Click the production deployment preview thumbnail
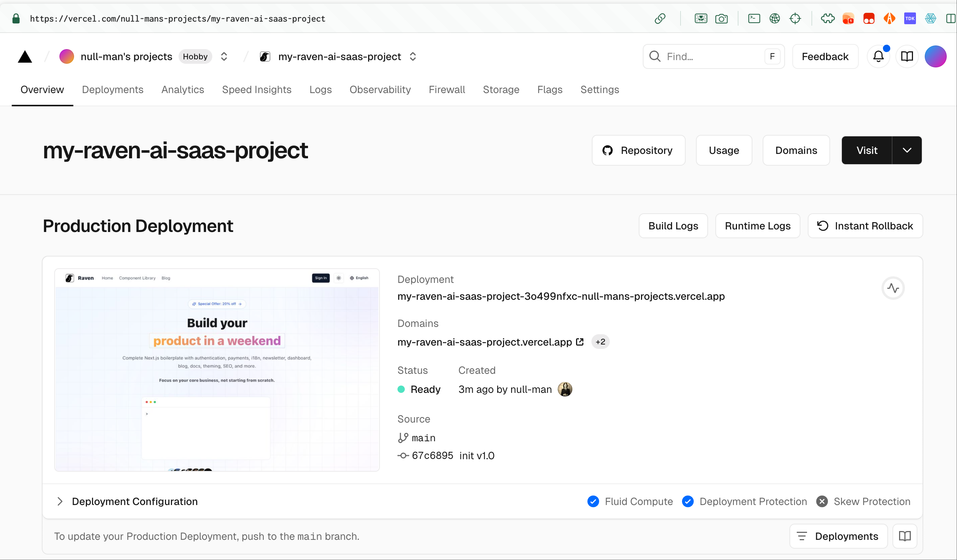957x560 pixels. 217,370
